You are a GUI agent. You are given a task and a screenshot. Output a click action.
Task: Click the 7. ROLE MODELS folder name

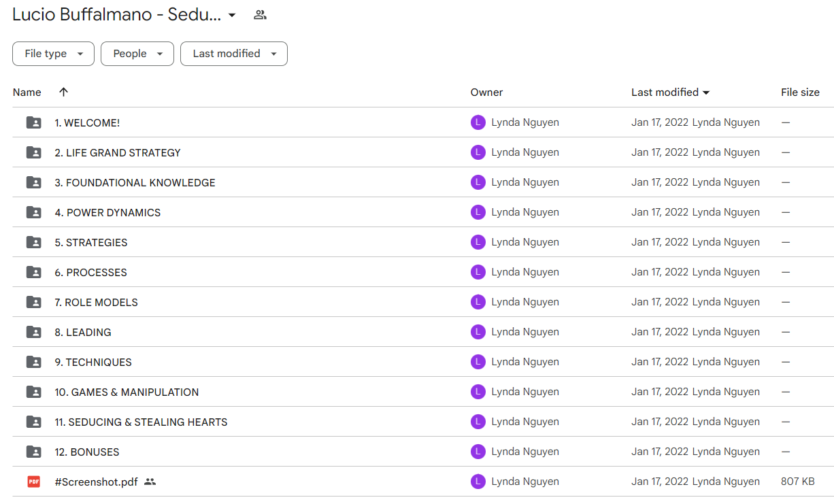tap(96, 303)
